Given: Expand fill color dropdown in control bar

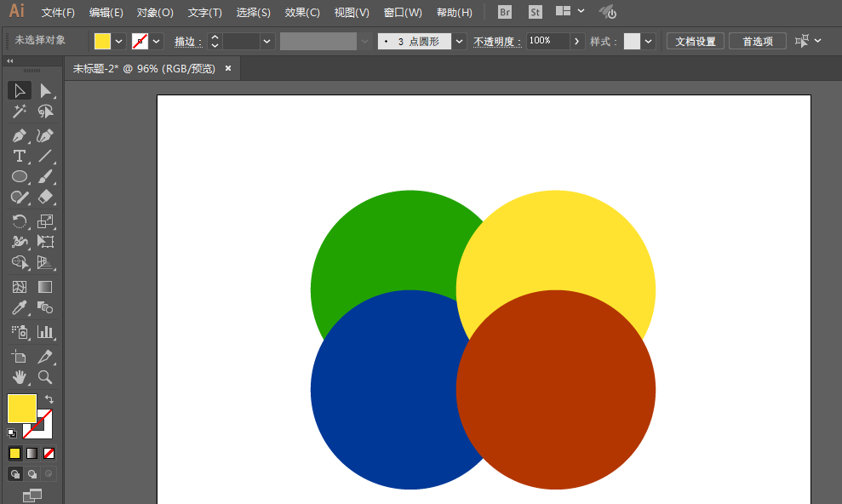Looking at the screenshot, I should (118, 42).
